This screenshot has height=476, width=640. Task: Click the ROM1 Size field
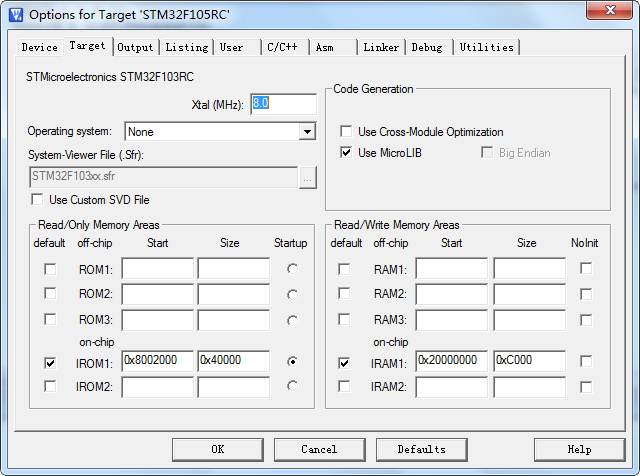tap(234, 268)
